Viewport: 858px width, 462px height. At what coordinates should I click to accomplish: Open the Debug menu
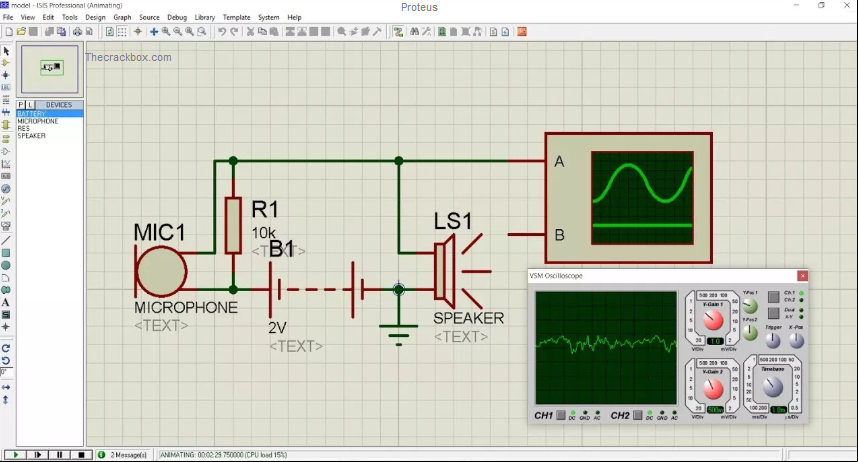pos(177,18)
